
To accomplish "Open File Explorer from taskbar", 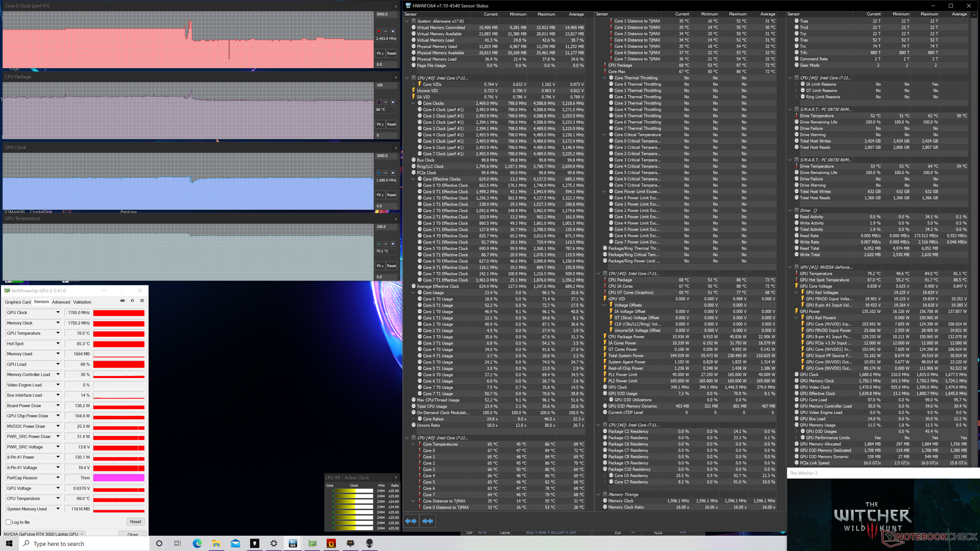I will [216, 543].
